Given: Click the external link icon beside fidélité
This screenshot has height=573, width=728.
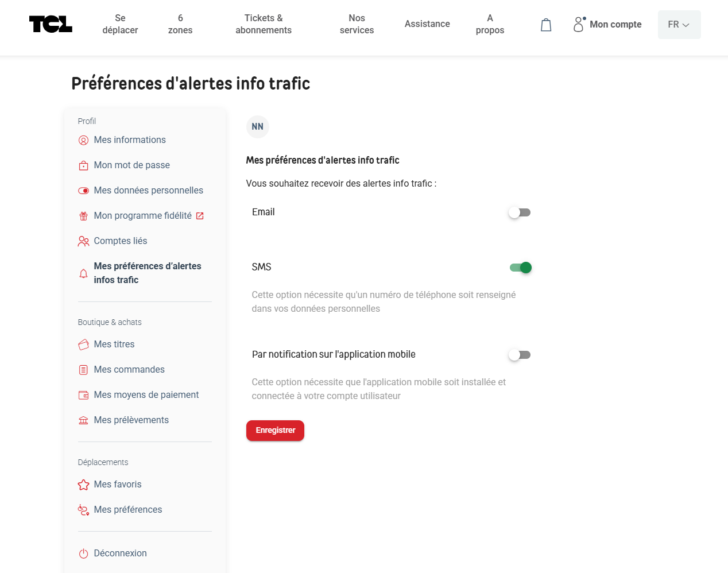Looking at the screenshot, I should tap(200, 216).
